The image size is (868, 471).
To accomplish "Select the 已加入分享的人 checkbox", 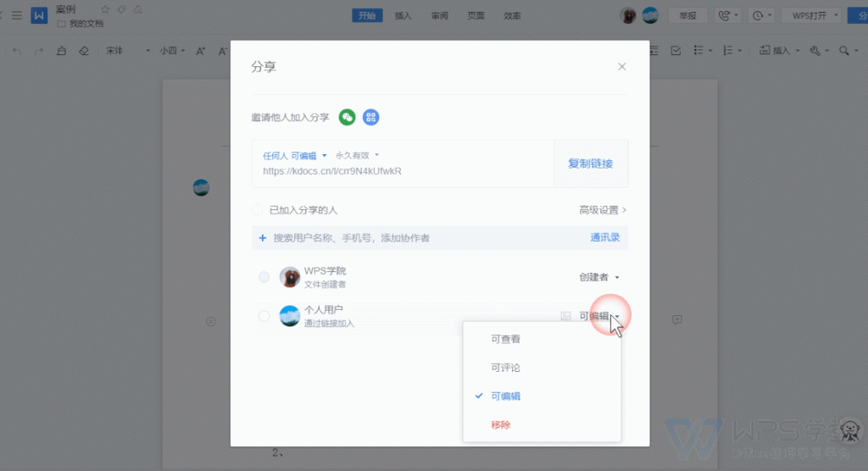I will click(257, 210).
